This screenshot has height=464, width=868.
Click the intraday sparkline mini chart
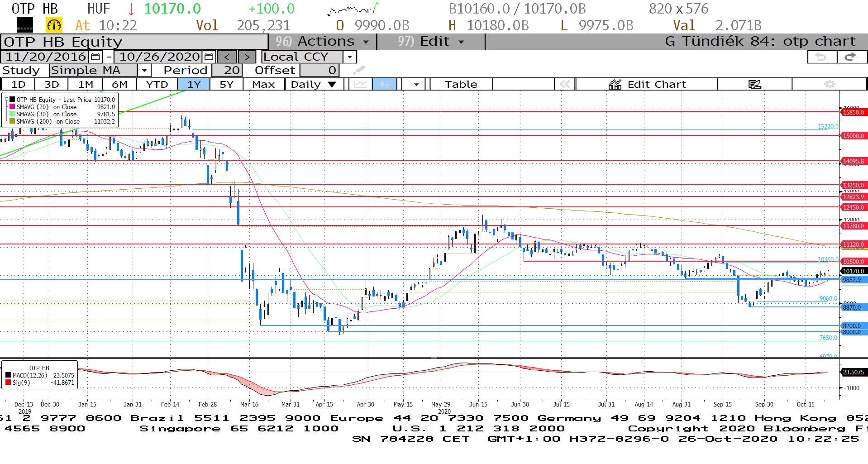click(x=353, y=9)
